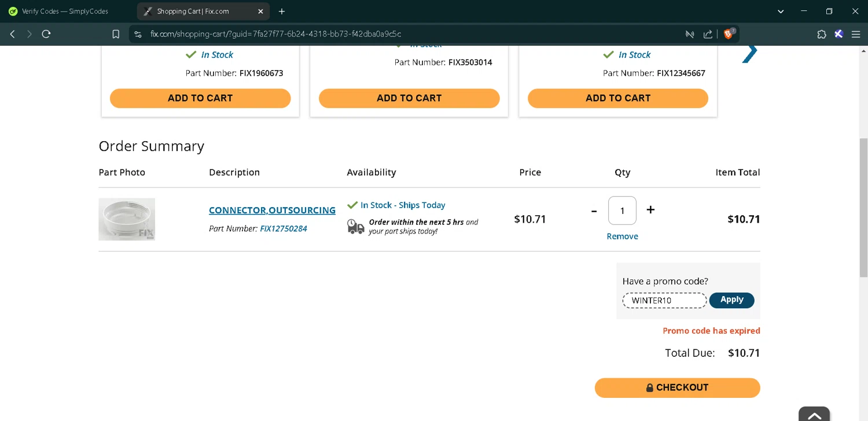Click the browser forward arrow
The width and height of the screenshot is (868, 421).
[29, 34]
